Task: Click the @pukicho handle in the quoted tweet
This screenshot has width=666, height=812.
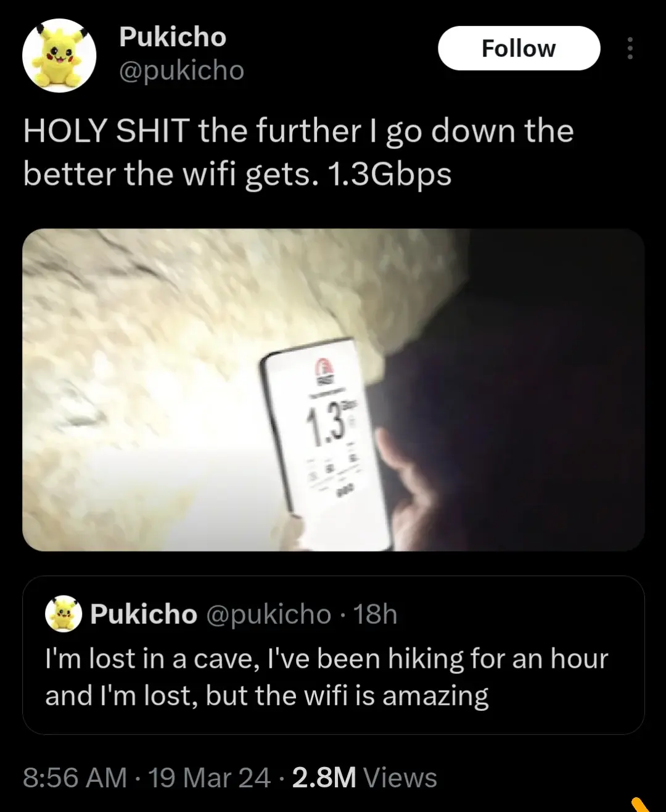Action: point(268,614)
